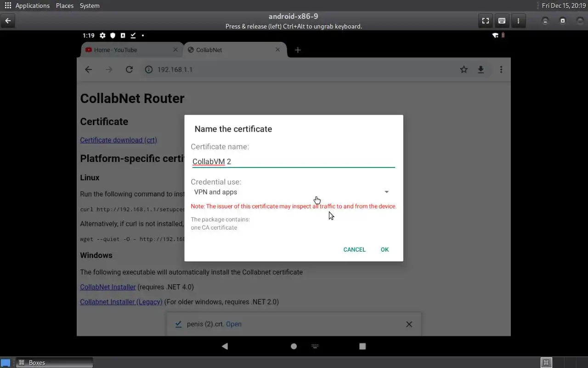Screen dimensions: 588x368
Task: Click the 'Credential use:' label
Action: pyautogui.click(x=216, y=182)
